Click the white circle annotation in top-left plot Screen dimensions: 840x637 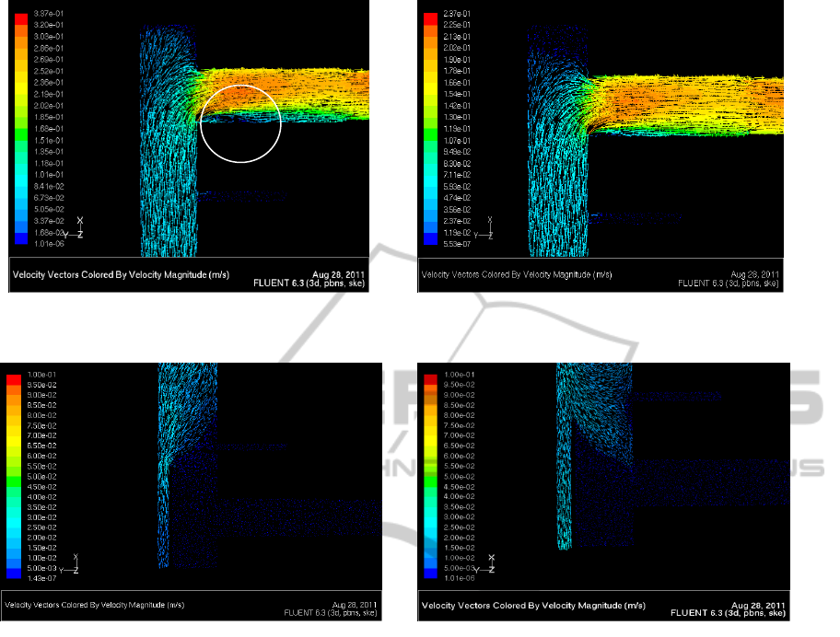click(239, 122)
